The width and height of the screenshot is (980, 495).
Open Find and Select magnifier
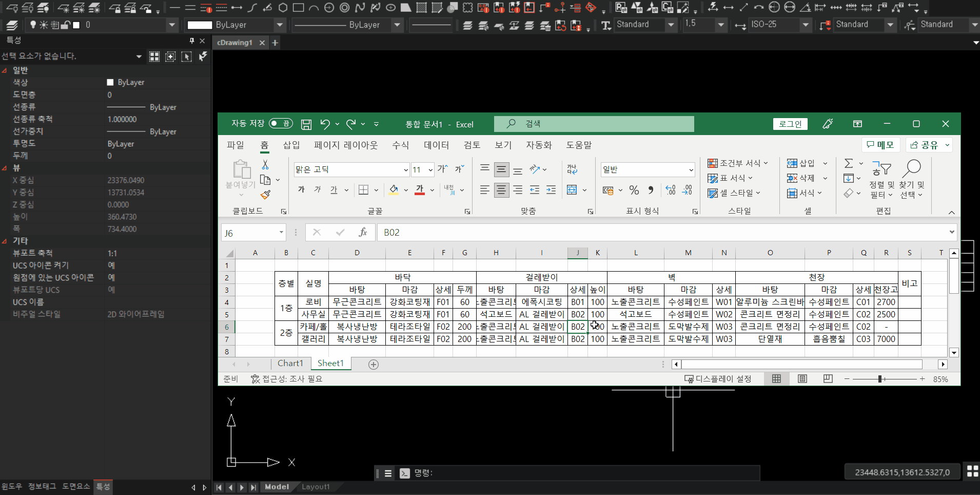coord(912,180)
